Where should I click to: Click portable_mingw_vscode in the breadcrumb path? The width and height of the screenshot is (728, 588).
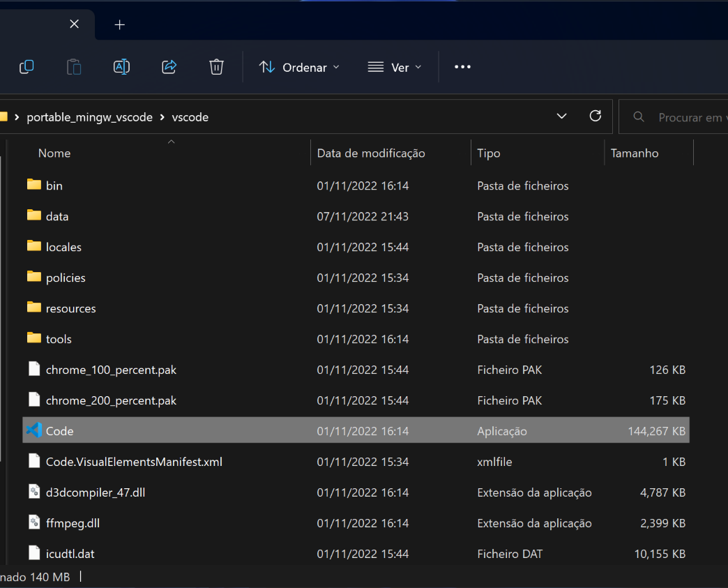click(x=89, y=117)
